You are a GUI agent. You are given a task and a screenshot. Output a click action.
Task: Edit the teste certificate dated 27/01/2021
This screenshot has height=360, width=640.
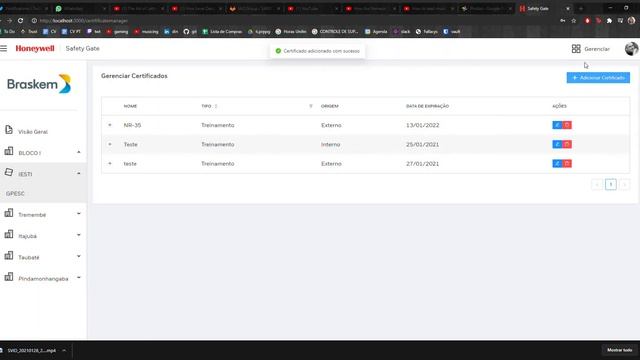coord(557,164)
